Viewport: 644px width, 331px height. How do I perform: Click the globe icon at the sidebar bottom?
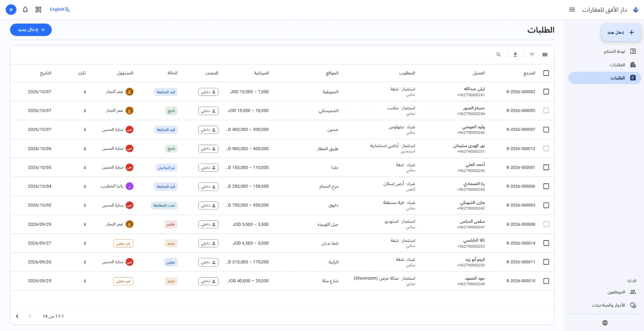[x=605, y=323]
